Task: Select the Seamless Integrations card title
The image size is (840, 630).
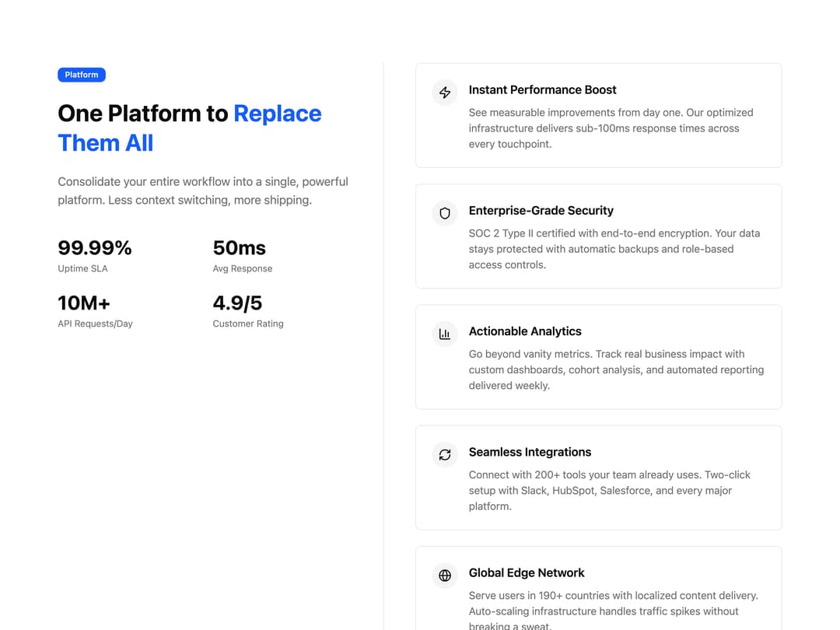Action: [530, 452]
